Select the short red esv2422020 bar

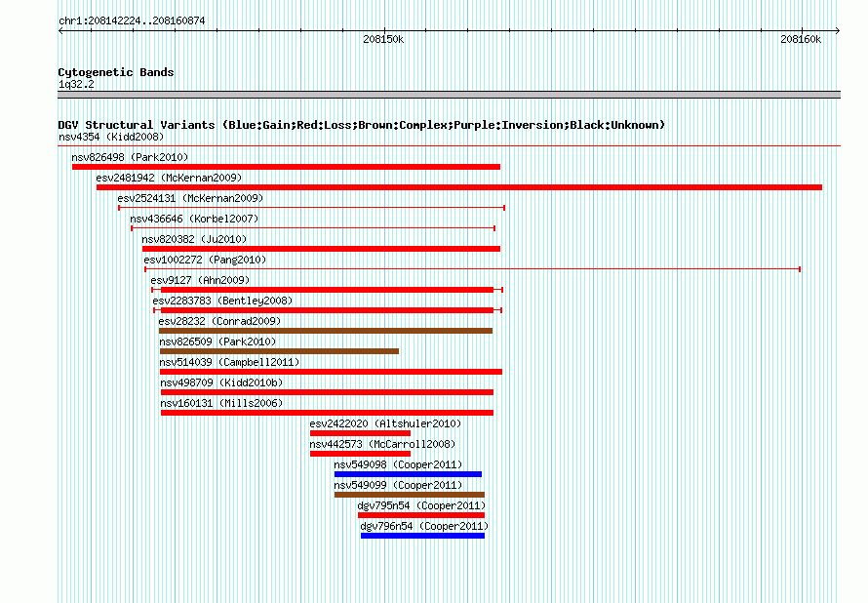pyautogui.click(x=361, y=433)
